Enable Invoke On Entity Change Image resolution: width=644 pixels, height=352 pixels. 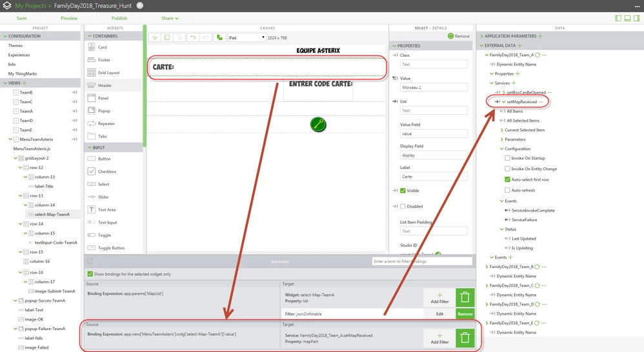[x=507, y=169]
